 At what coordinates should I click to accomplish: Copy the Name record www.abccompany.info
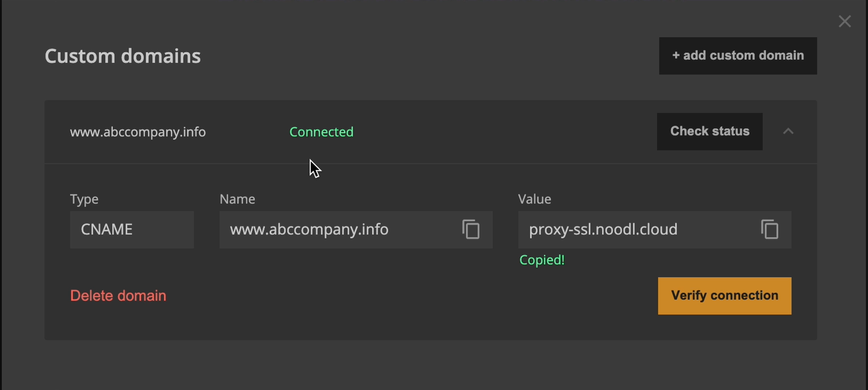[471, 229]
